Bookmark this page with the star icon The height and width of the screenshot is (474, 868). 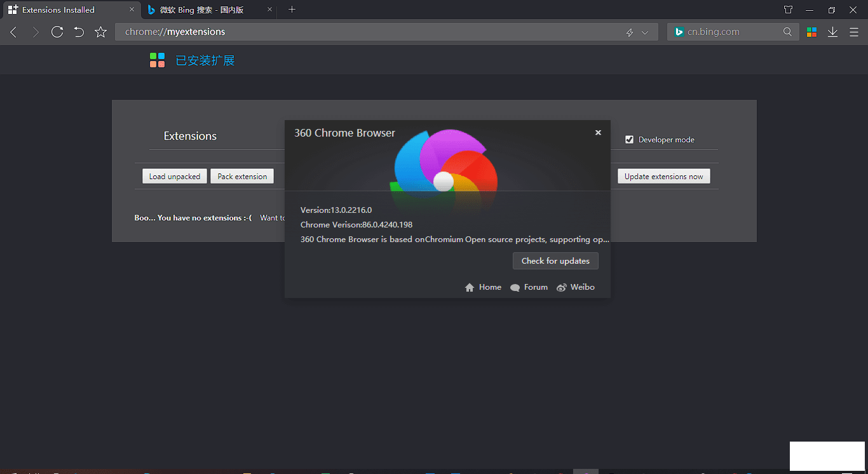[100, 32]
